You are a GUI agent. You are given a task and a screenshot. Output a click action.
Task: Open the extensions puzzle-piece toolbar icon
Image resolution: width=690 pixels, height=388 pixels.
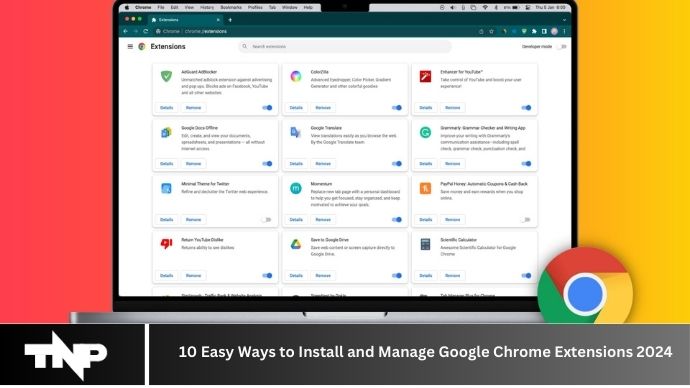(x=534, y=31)
